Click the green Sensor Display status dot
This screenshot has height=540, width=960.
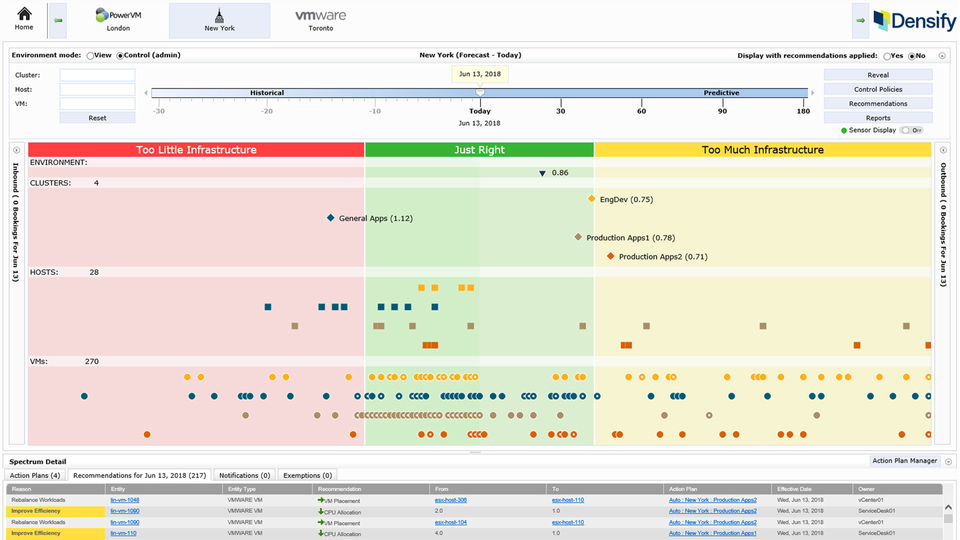coord(844,130)
